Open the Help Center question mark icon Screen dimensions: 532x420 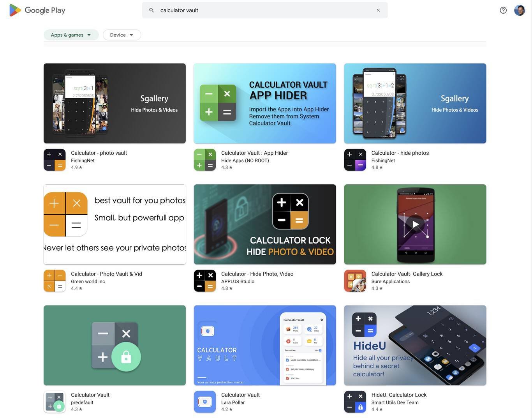click(x=503, y=10)
